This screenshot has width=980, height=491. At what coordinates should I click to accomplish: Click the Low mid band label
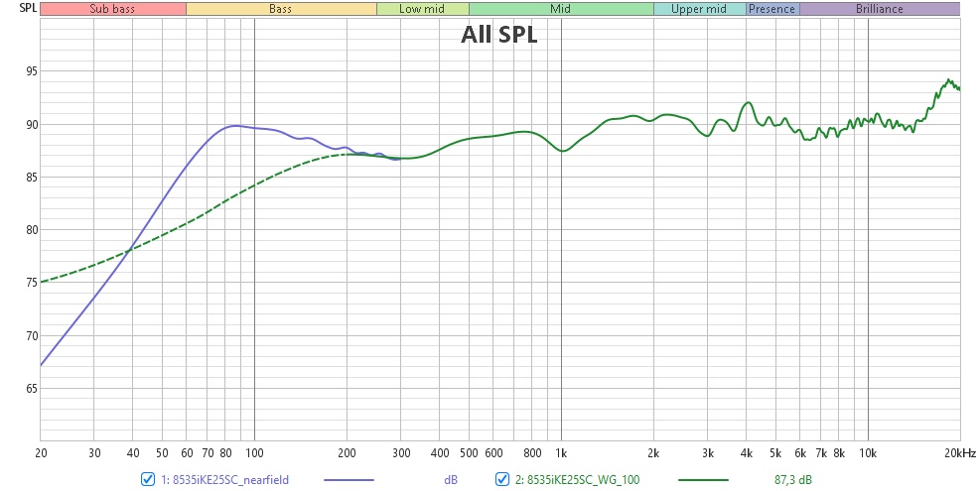422,9
